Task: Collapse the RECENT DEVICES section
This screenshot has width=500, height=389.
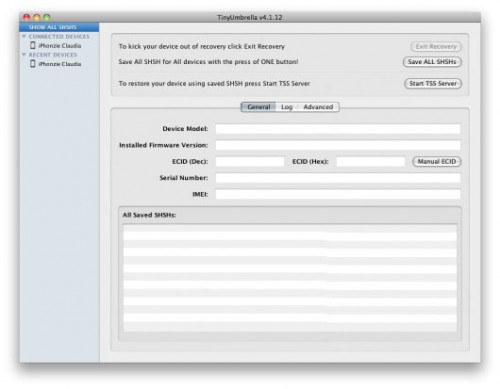Action: tap(24, 54)
